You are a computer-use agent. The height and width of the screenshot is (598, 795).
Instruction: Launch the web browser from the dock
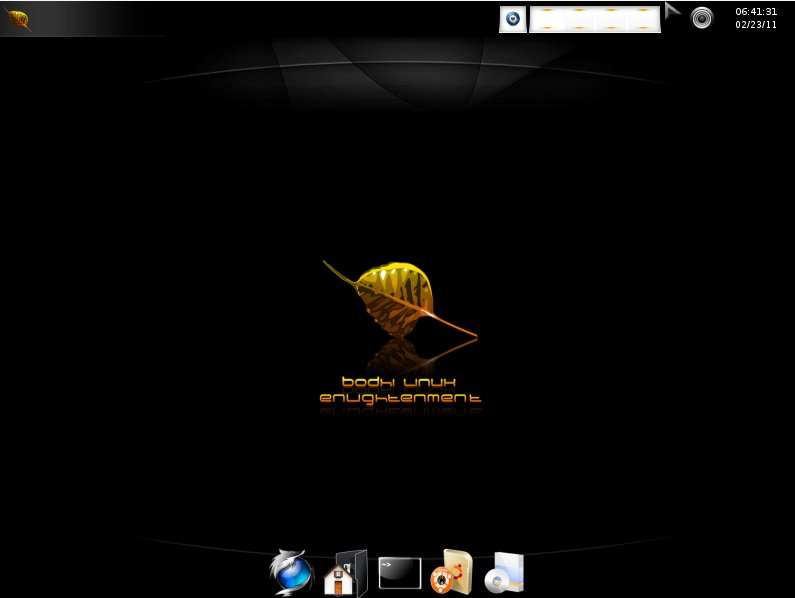click(291, 572)
